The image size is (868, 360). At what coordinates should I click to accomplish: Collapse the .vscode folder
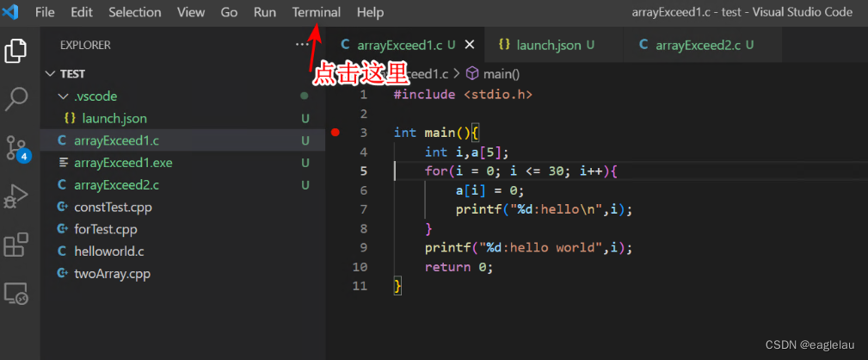(x=62, y=96)
